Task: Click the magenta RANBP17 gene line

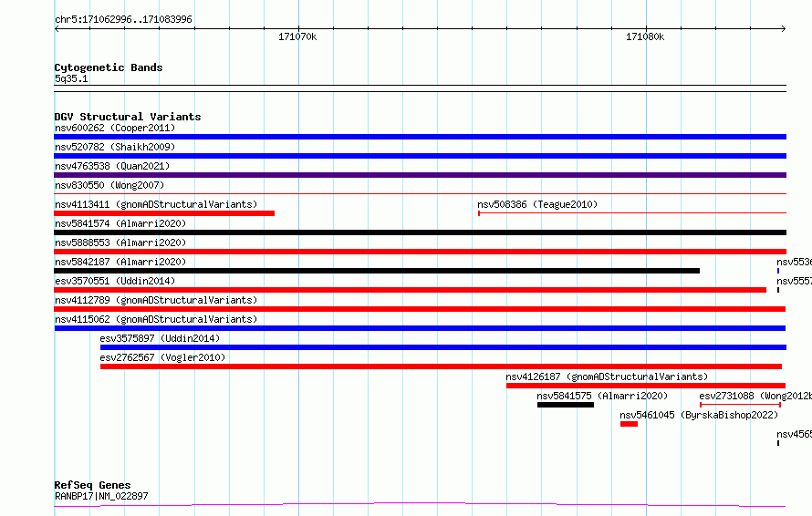Action: (x=420, y=505)
